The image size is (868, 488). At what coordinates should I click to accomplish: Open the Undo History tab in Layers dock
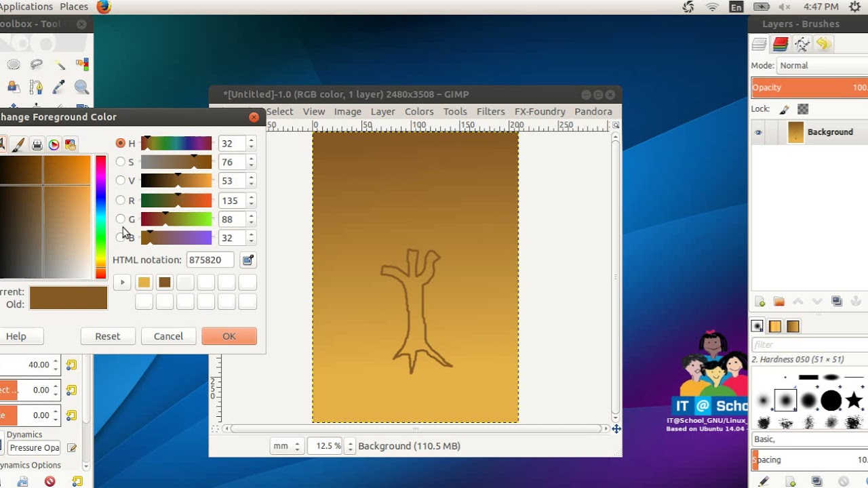[x=823, y=44]
